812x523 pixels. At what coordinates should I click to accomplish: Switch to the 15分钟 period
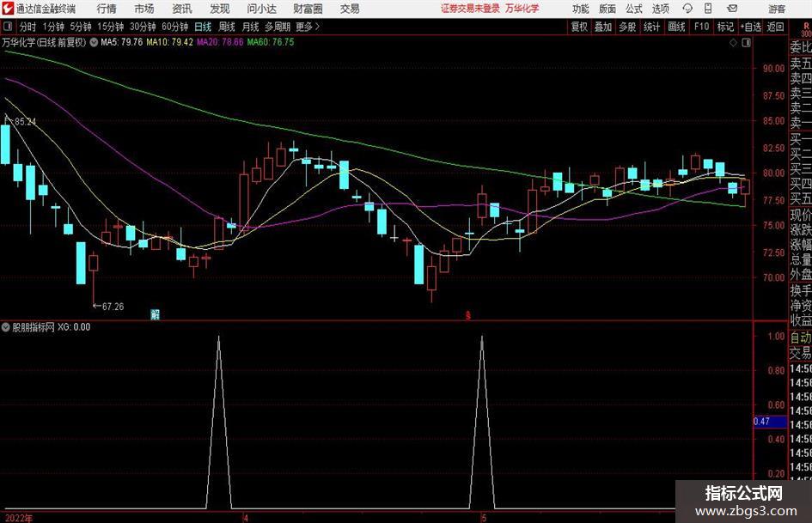[111, 27]
